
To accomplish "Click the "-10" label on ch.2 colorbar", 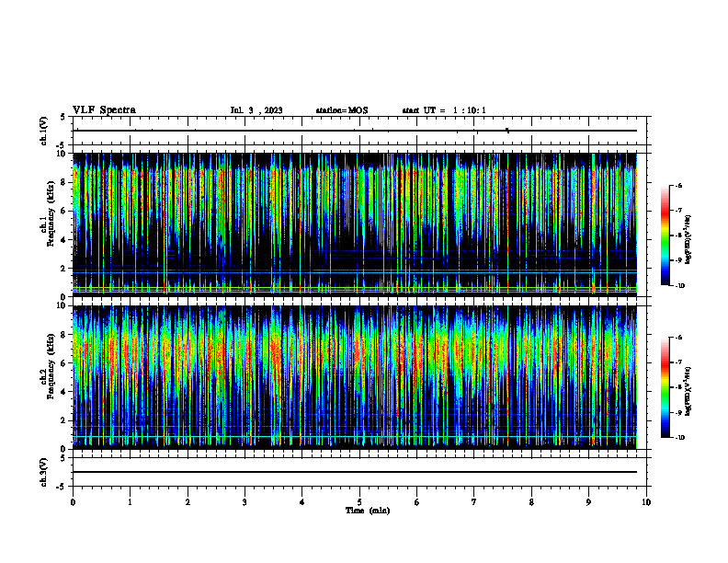I will (x=680, y=438).
